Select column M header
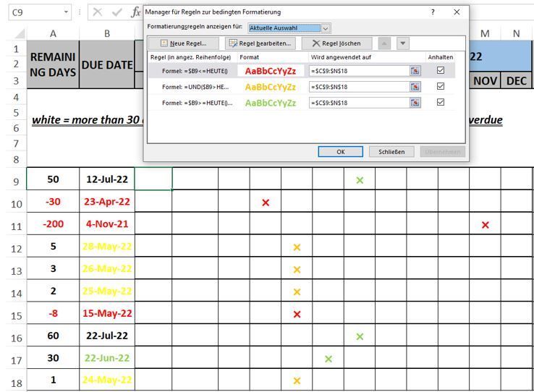Viewport: 534px width, 392px height. click(x=485, y=34)
